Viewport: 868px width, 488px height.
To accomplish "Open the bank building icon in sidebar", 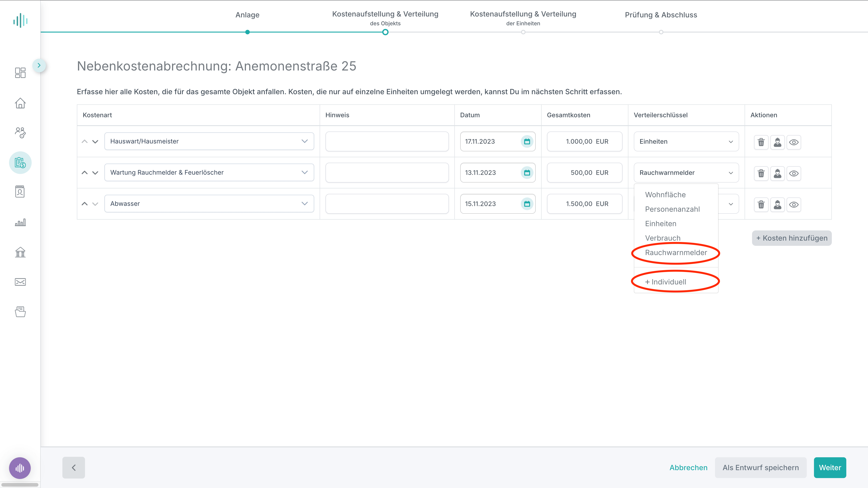I will pos(20,252).
